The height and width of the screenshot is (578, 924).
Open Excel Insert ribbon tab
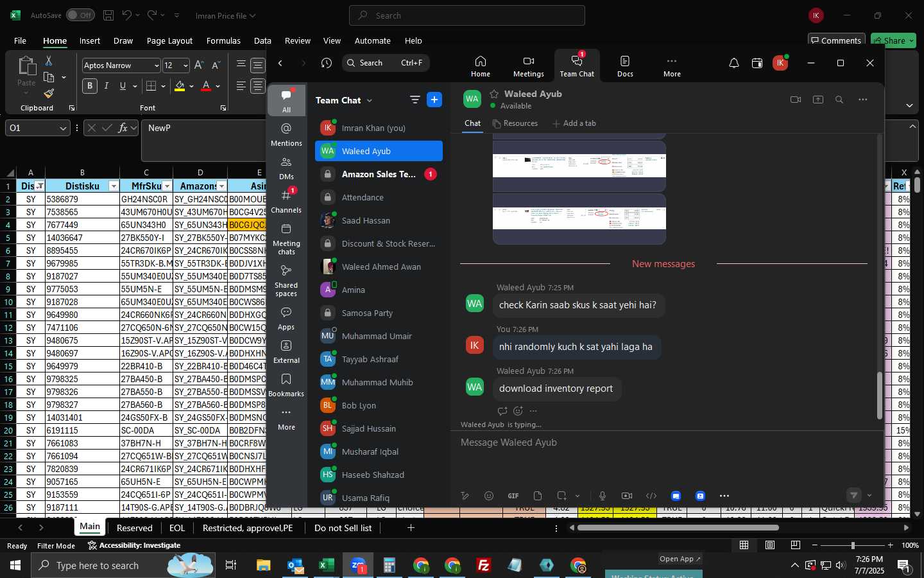(x=90, y=40)
